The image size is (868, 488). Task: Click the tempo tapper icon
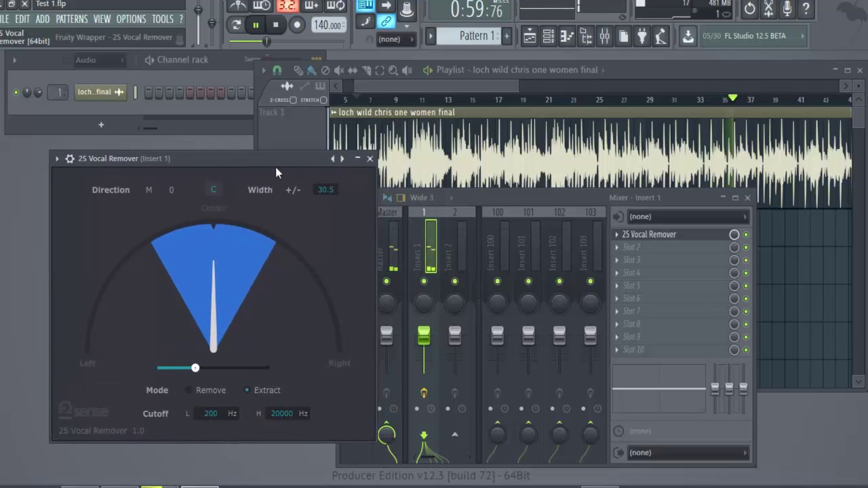tap(660, 37)
